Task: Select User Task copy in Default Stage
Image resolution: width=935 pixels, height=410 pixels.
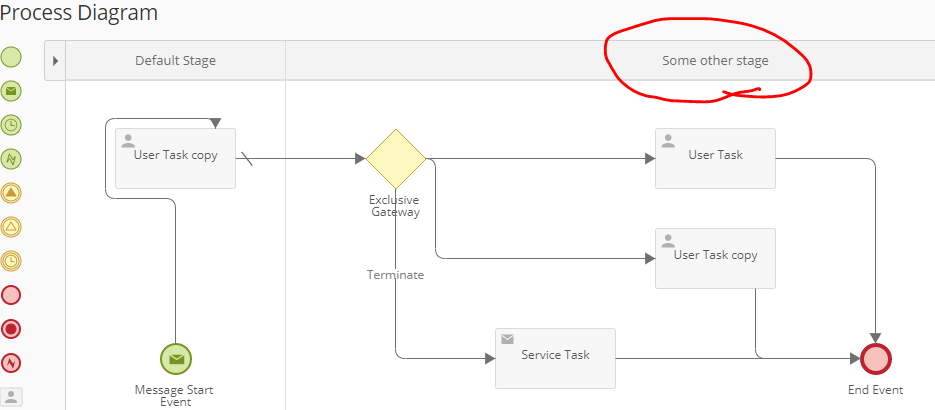Action: point(175,158)
